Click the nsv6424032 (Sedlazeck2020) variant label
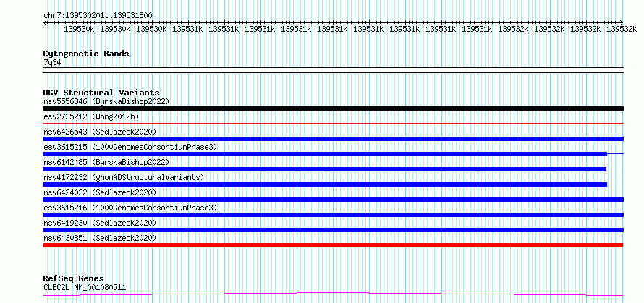The width and height of the screenshot is (644, 303). tap(100, 192)
